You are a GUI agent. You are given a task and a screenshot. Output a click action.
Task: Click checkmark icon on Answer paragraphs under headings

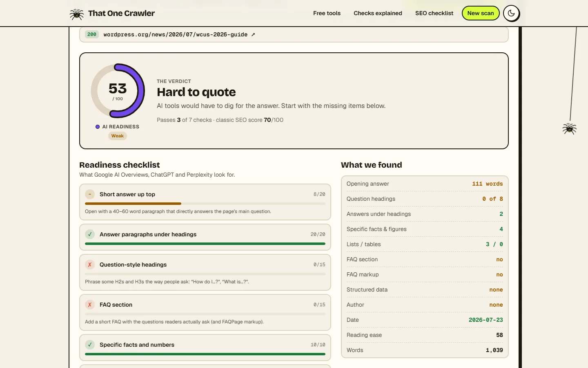point(90,235)
